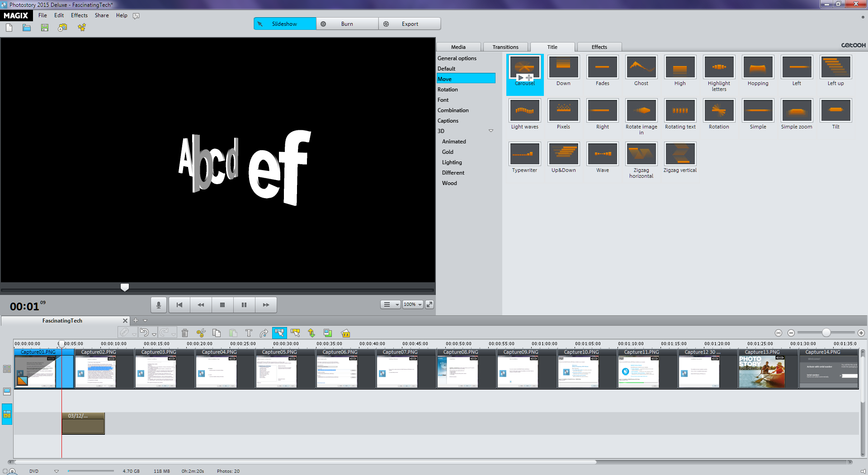Jump to the start of the slideshow
Image resolution: width=868 pixels, height=475 pixels.
tap(179, 305)
